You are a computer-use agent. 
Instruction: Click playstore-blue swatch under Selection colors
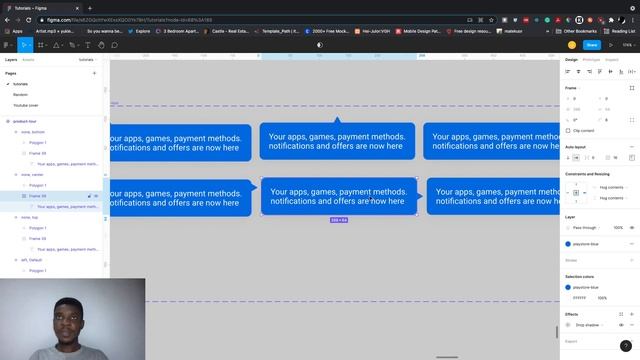(x=568, y=287)
